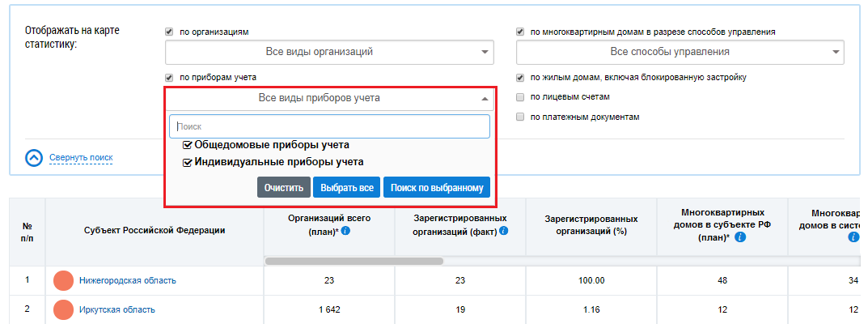Collapse the Все виды приборов учета dropdown
Image resolution: width=868 pixels, height=324 pixels.
(x=329, y=99)
